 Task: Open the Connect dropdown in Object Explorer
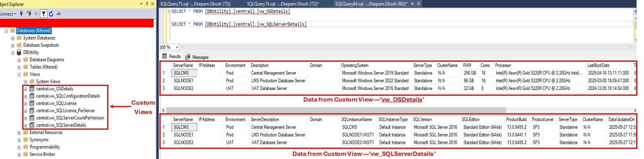click(x=8, y=14)
